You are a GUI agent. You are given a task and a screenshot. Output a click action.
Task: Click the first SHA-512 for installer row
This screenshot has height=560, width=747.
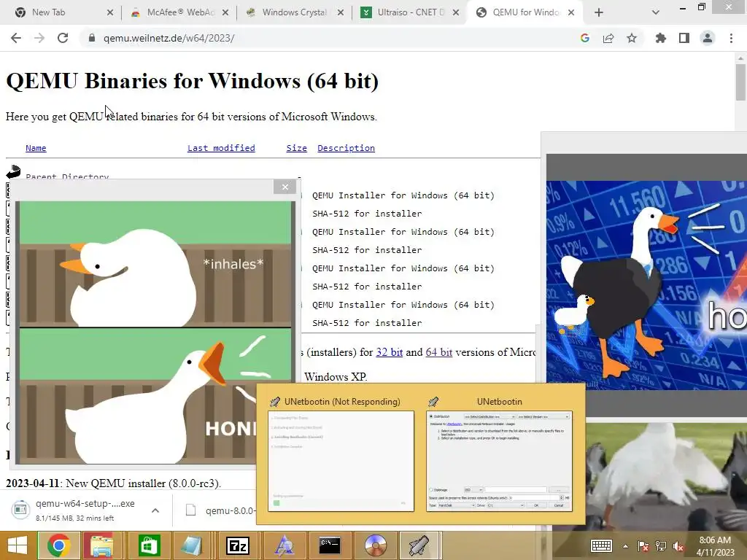point(367,214)
